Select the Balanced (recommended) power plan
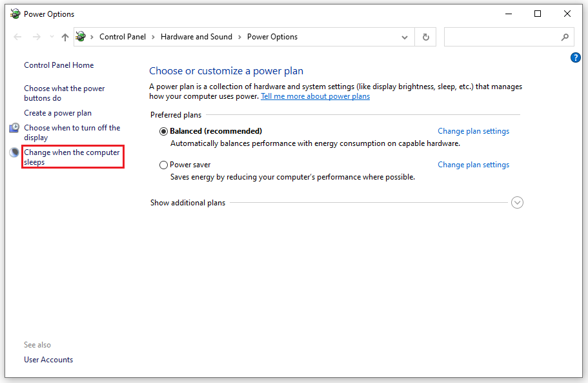 (163, 131)
